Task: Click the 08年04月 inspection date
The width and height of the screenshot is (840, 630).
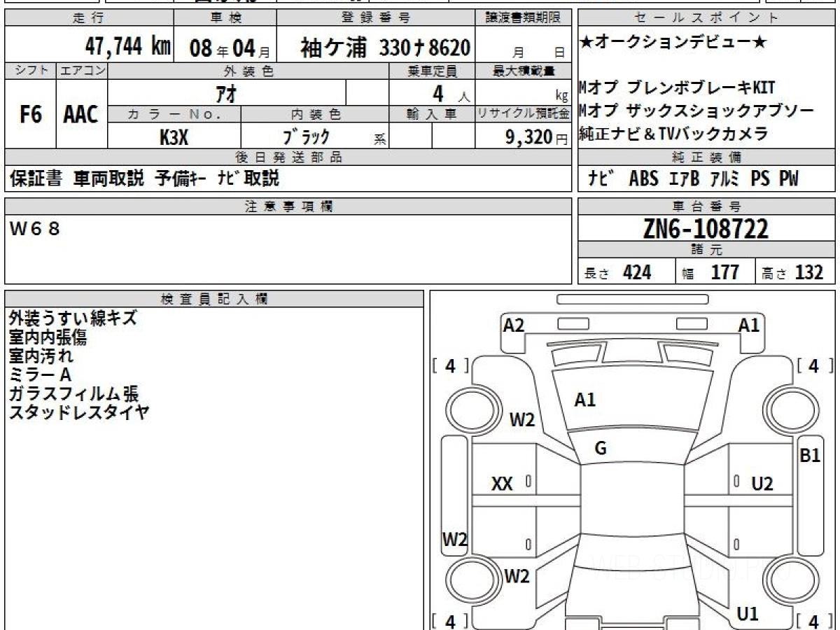Action: tap(229, 48)
